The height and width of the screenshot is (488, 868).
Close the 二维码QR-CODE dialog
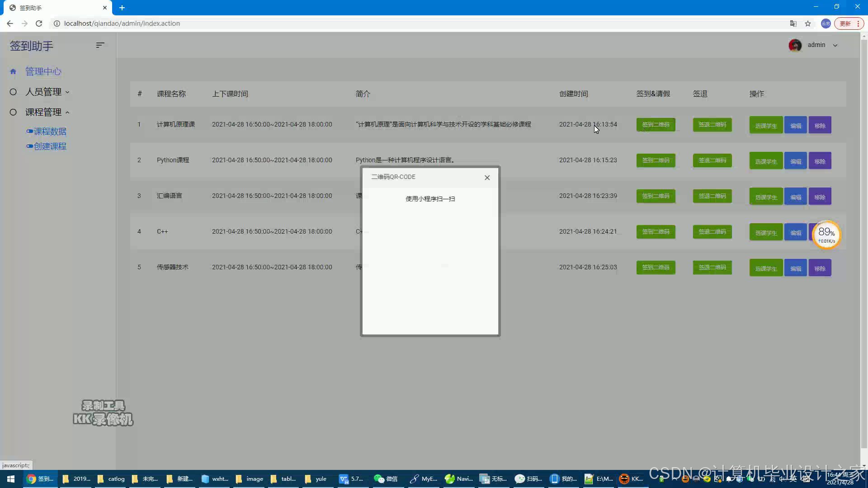click(487, 178)
